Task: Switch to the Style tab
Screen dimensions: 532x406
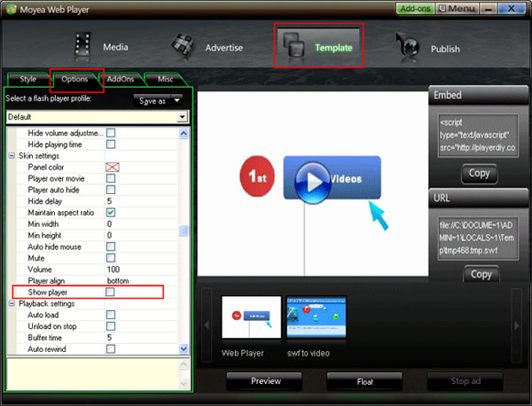Action: (27, 80)
